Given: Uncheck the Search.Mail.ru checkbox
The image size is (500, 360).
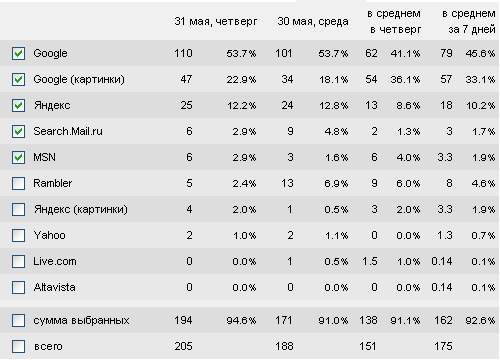Looking at the screenshot, I should tap(18, 131).
